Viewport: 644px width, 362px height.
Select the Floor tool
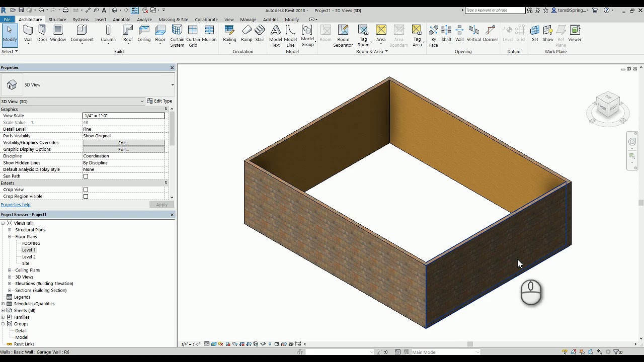click(160, 34)
